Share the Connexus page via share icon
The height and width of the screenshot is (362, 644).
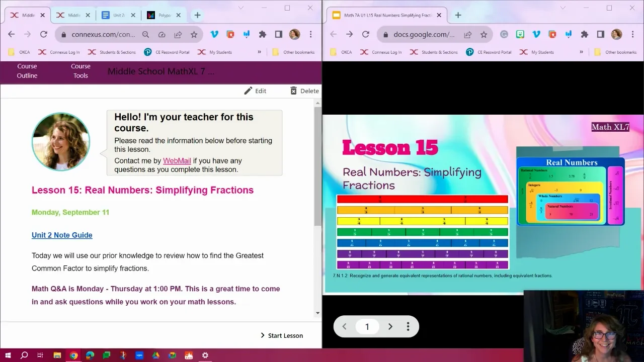pyautogui.click(x=178, y=34)
